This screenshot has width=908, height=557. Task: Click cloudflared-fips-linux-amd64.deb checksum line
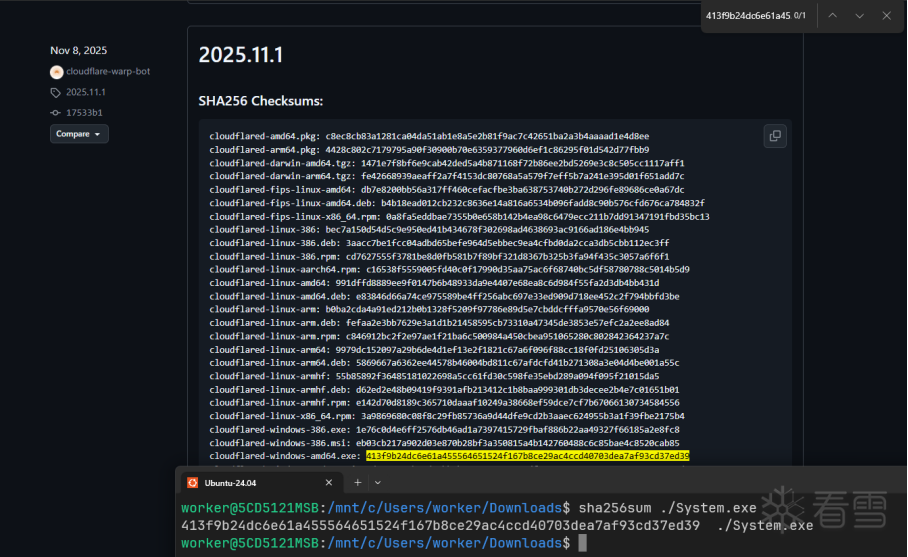pos(457,203)
